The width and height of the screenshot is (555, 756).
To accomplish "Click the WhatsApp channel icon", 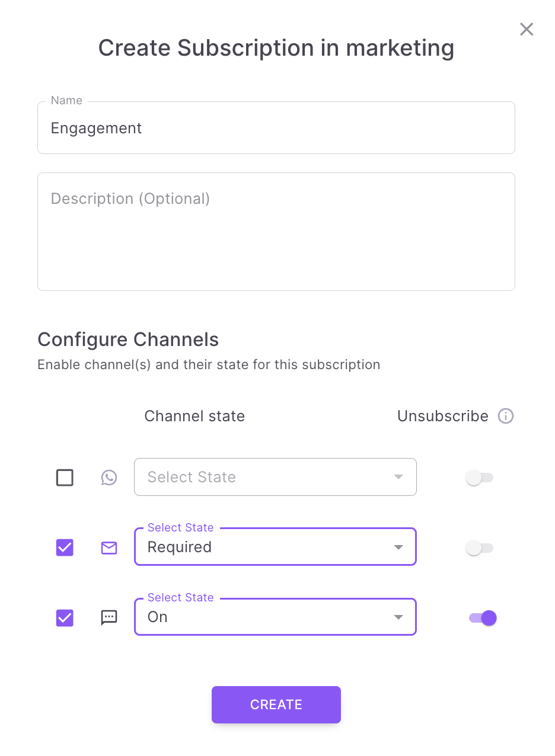I will (x=109, y=478).
